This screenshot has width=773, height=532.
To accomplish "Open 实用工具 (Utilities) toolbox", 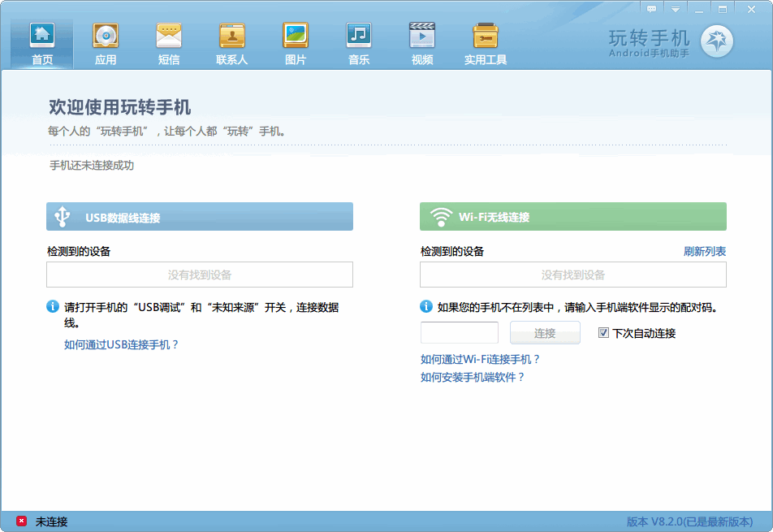I will pyautogui.click(x=486, y=44).
